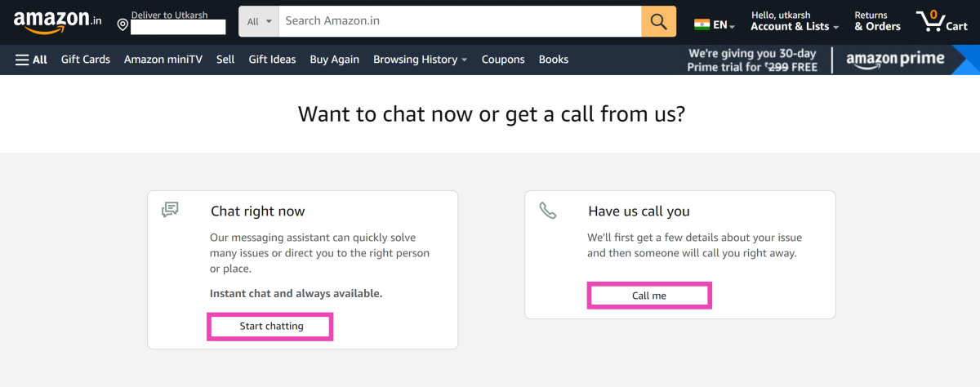Open Returns & Orders link

coord(877,21)
